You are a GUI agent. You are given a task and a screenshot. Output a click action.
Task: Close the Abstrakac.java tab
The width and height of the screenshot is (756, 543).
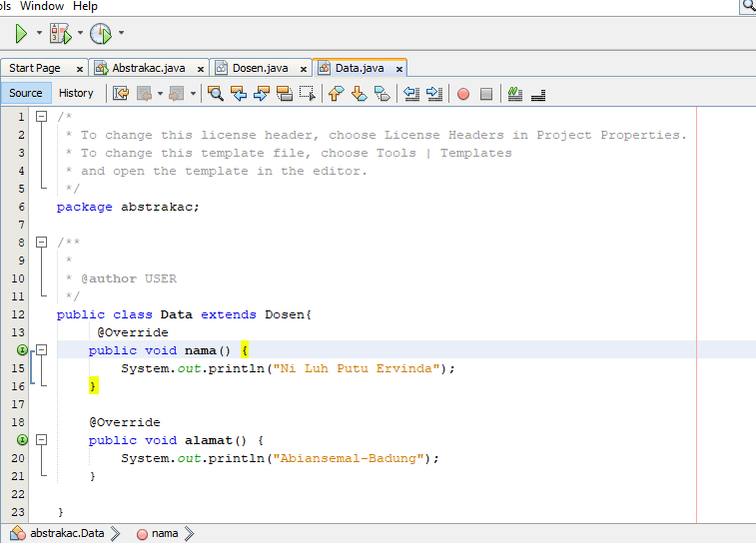click(x=200, y=69)
